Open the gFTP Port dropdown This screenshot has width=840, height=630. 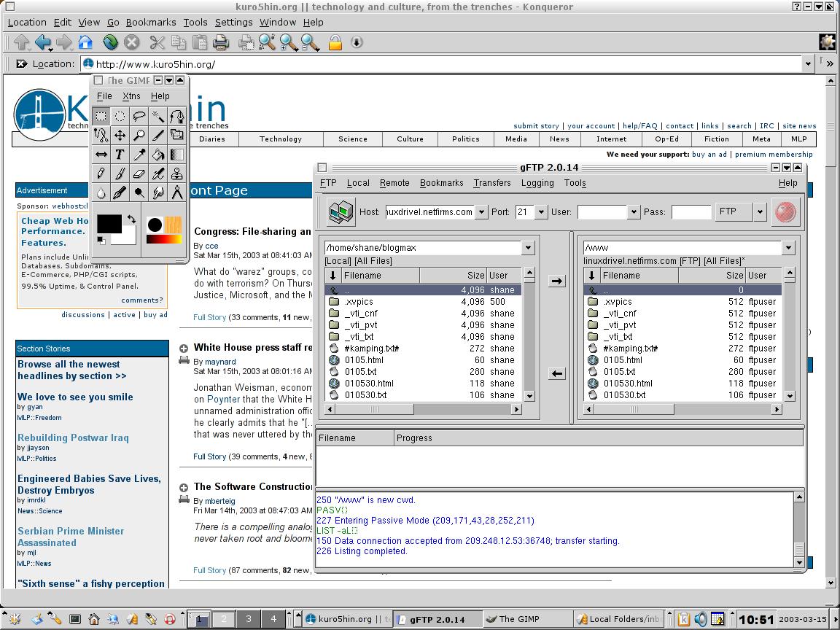click(541, 212)
